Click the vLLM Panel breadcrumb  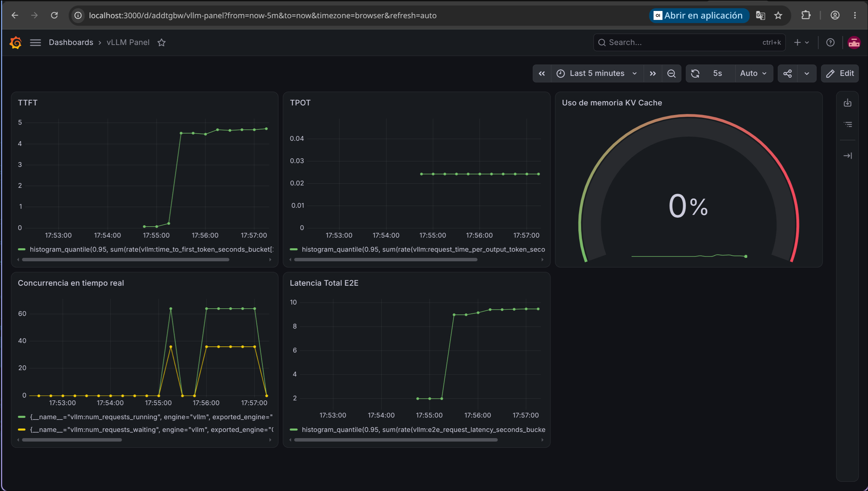click(x=128, y=43)
